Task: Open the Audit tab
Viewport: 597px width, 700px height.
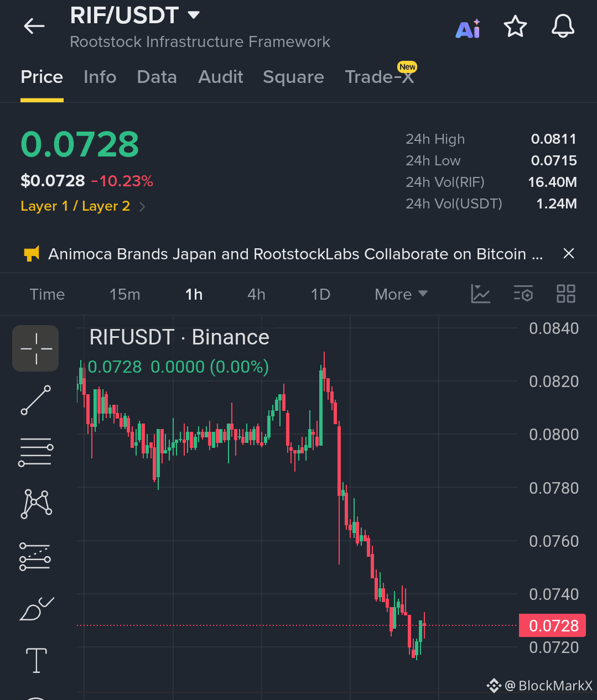Action: (221, 77)
